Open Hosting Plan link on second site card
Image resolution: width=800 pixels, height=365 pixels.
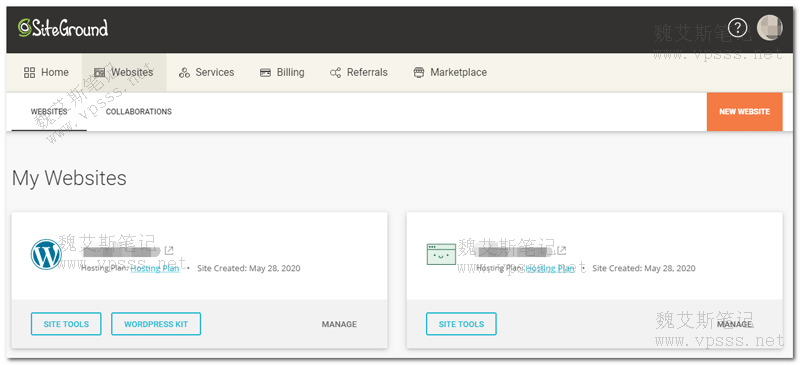click(x=551, y=268)
